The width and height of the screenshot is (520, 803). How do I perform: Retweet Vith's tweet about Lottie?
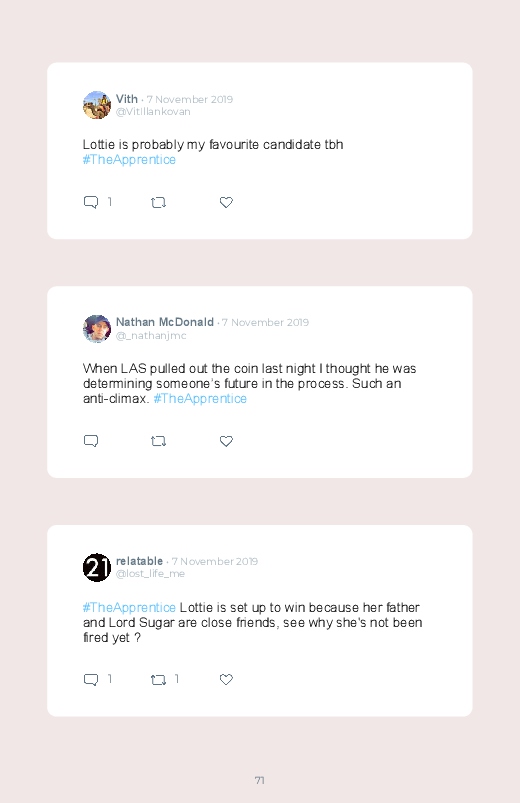(158, 203)
